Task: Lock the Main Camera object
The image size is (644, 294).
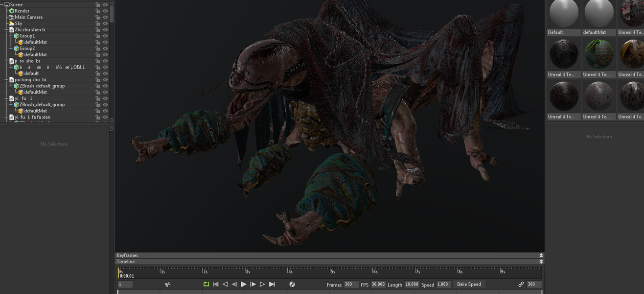Action: 98,17
